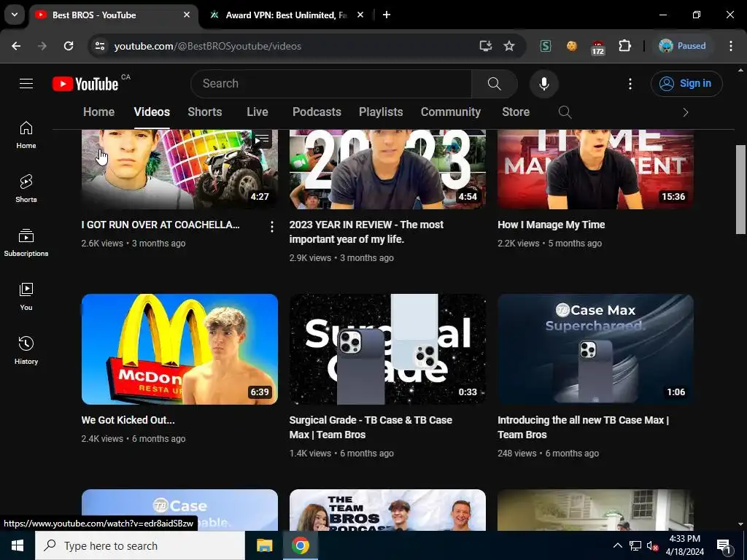Open 'I GOT RUN OVER AT COACHELLA' title
Screen dimensions: 747x560
click(x=160, y=225)
